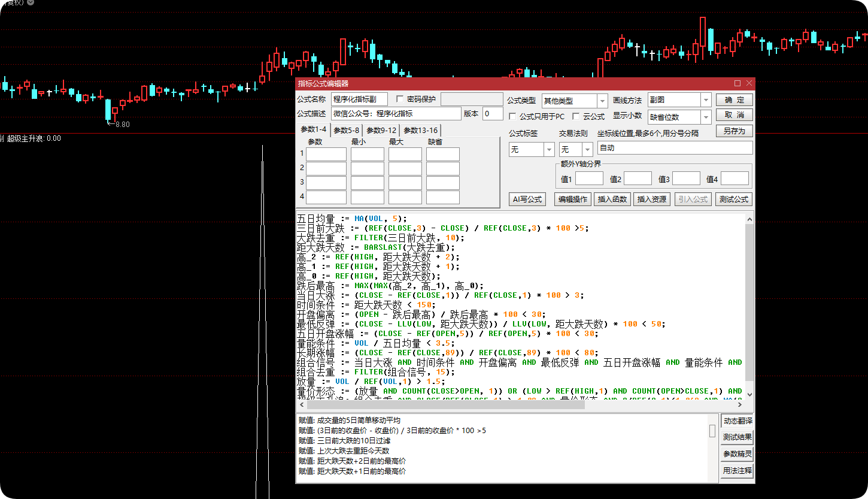
Task: Click the 值3 Y-axis boundary field
Action: (x=686, y=179)
